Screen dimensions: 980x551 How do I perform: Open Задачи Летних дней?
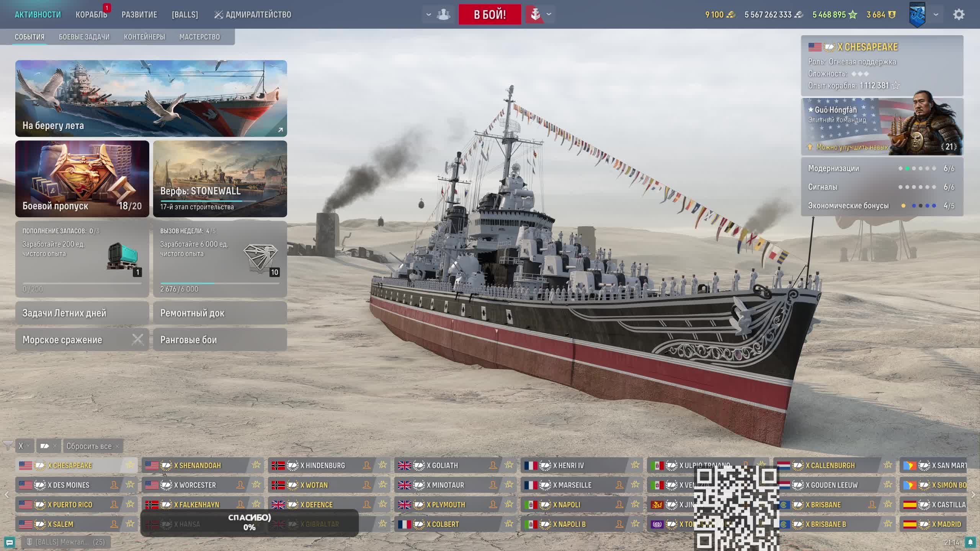coord(82,313)
